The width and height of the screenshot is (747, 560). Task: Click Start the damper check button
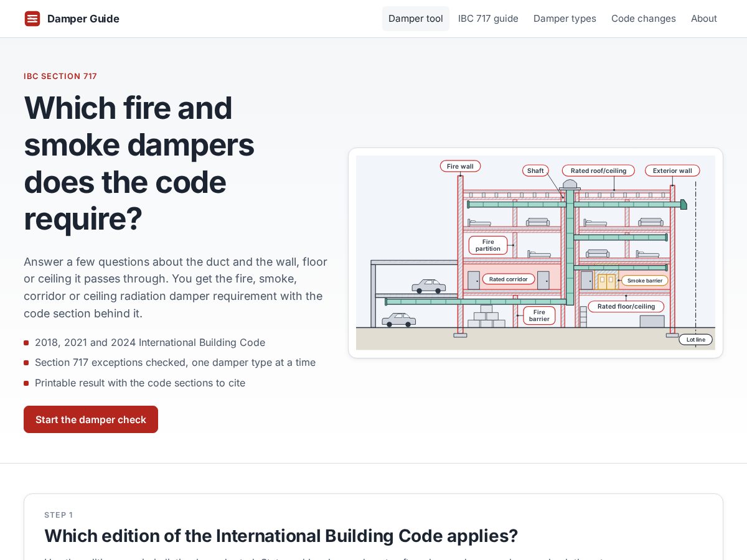click(91, 419)
